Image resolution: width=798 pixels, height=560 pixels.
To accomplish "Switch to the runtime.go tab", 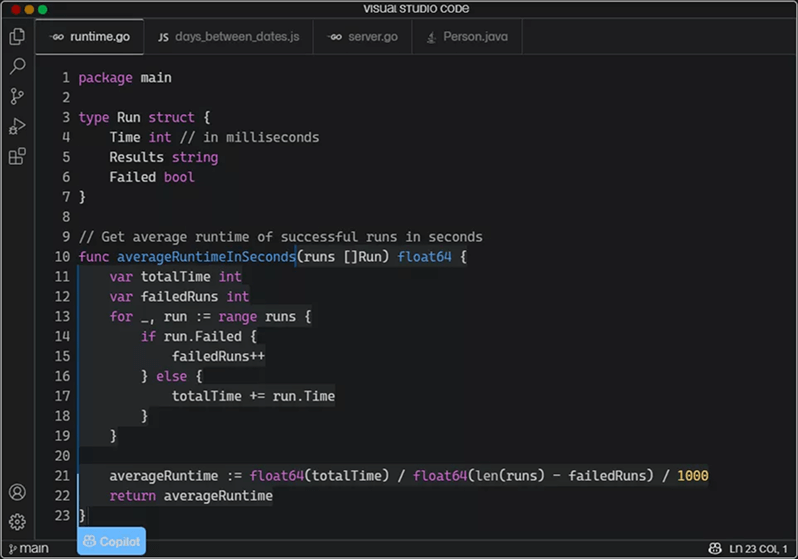I will [x=90, y=37].
